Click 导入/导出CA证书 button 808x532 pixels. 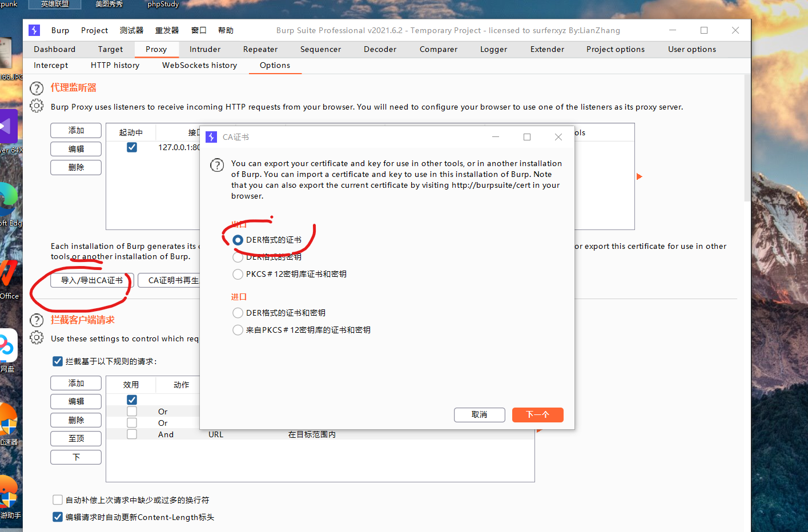[x=92, y=280]
